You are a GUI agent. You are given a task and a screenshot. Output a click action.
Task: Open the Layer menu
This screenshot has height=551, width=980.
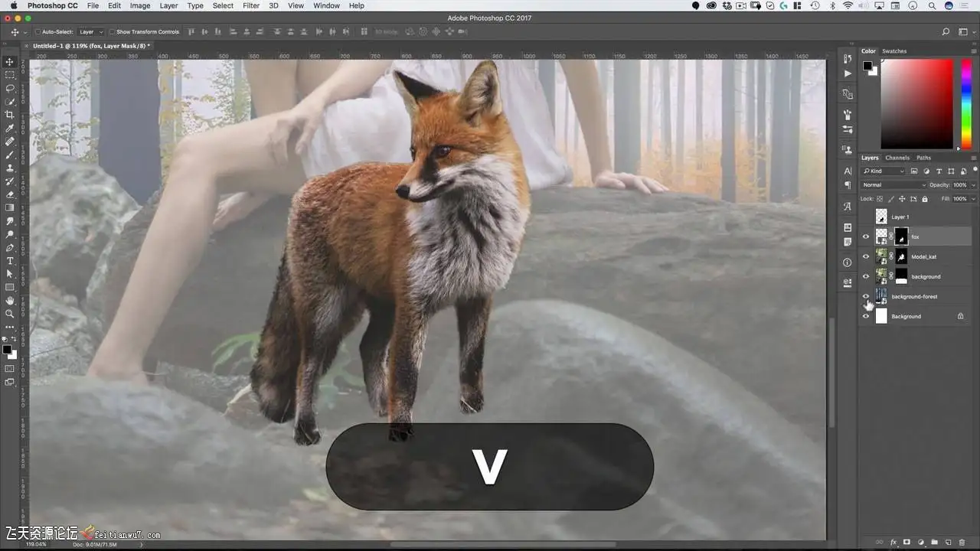168,5
